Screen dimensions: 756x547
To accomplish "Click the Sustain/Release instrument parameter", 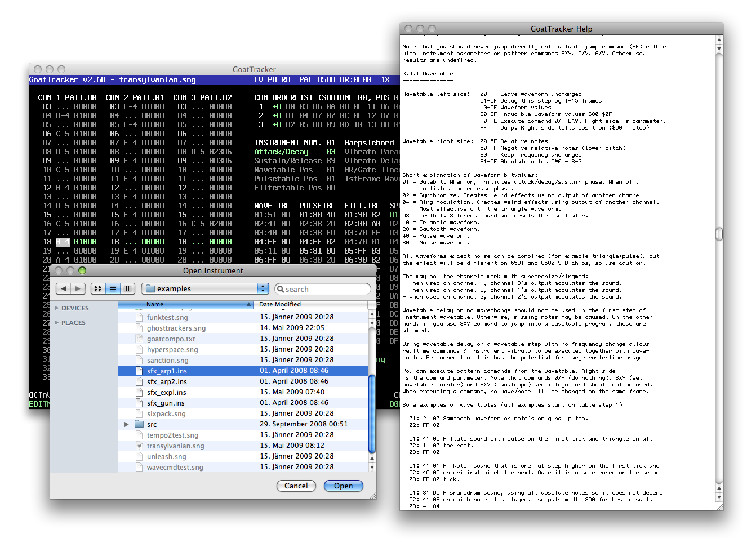I will click(288, 161).
